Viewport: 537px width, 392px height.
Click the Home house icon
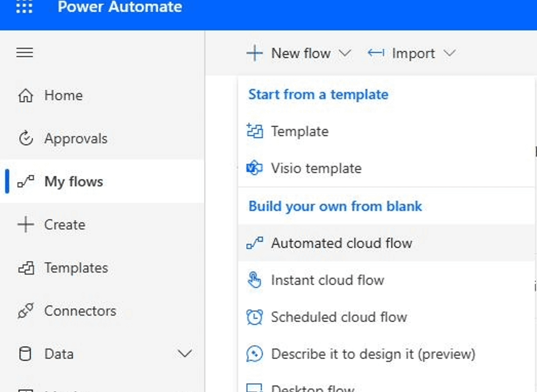coord(25,95)
